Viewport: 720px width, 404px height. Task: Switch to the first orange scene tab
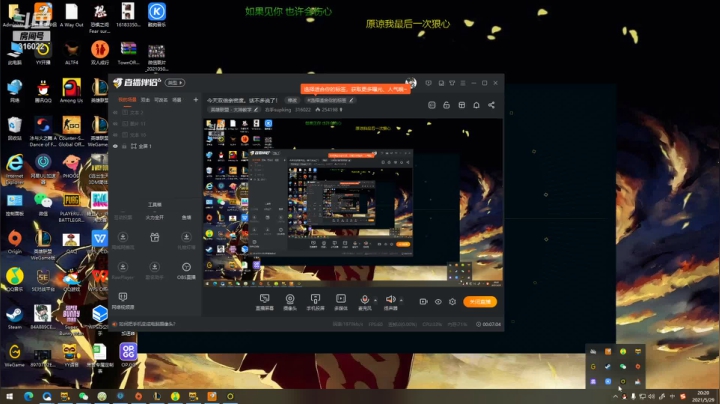click(127, 100)
